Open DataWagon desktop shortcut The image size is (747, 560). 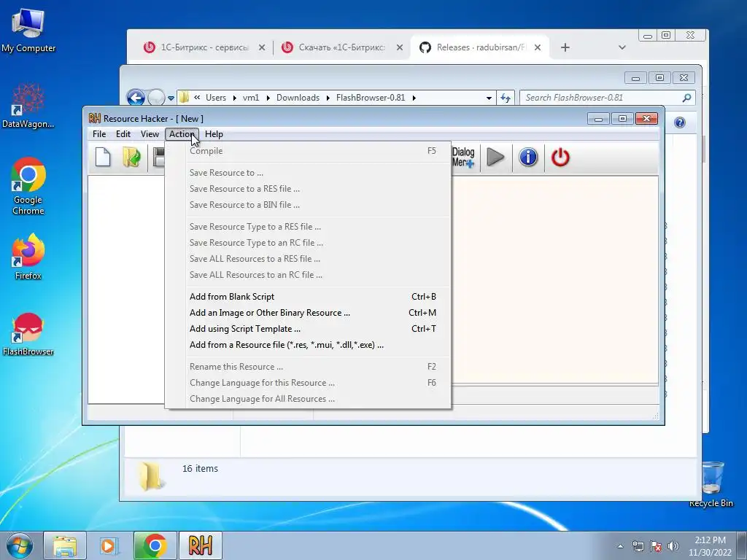[x=28, y=106]
